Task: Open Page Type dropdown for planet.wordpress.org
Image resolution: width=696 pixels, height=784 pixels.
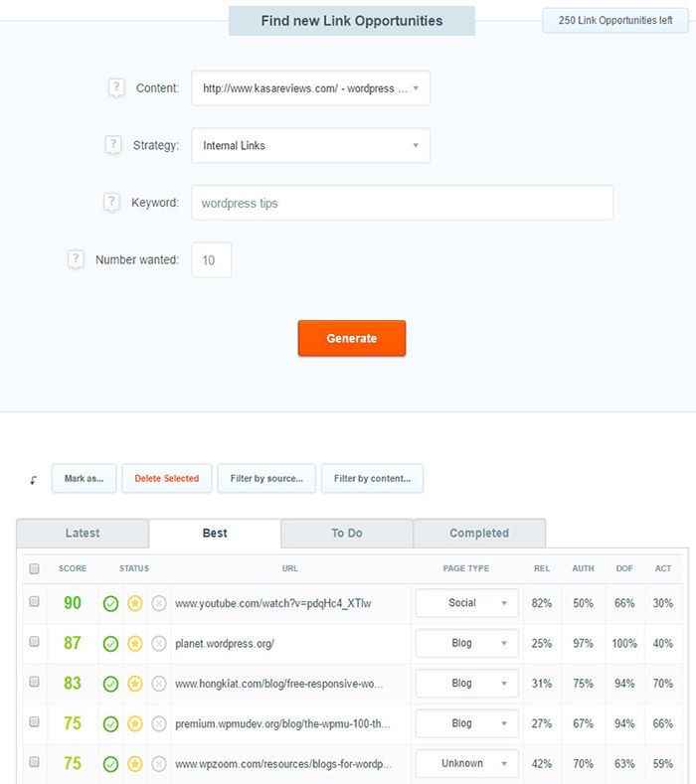Action: click(466, 644)
